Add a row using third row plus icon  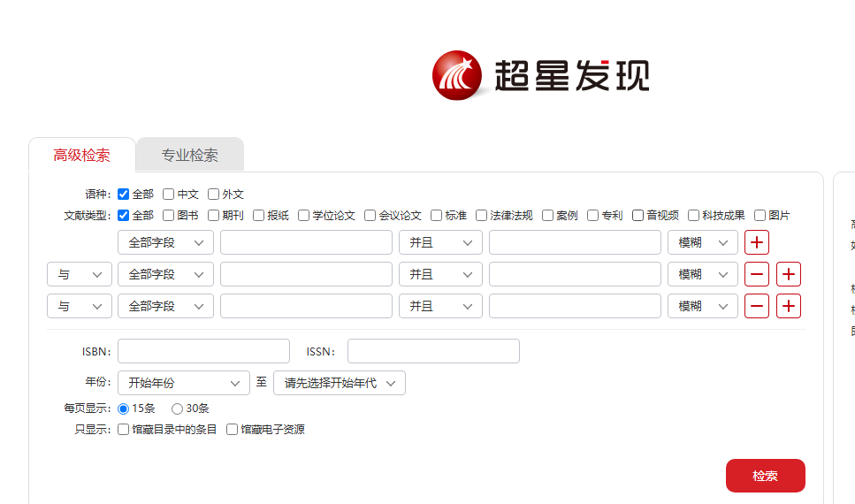(789, 306)
